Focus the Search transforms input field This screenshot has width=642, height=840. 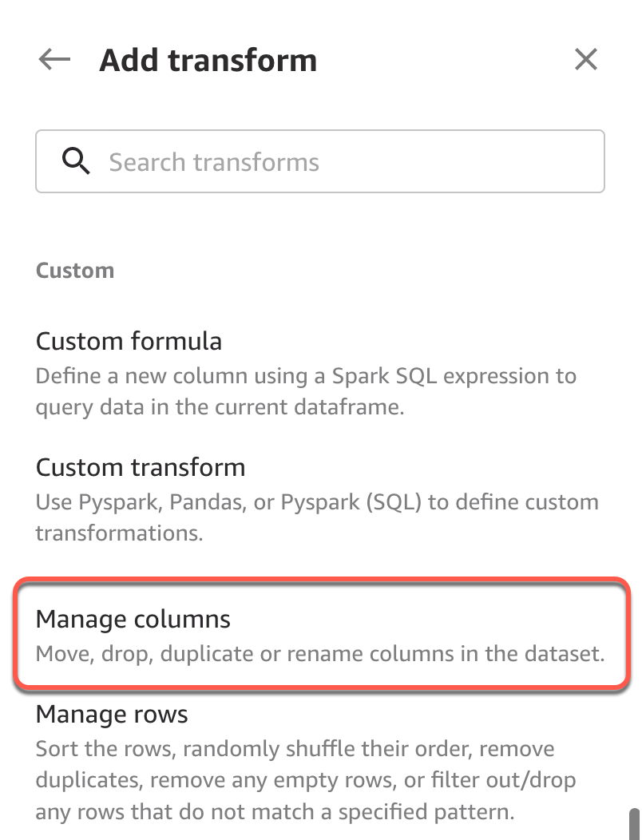tap(335, 162)
